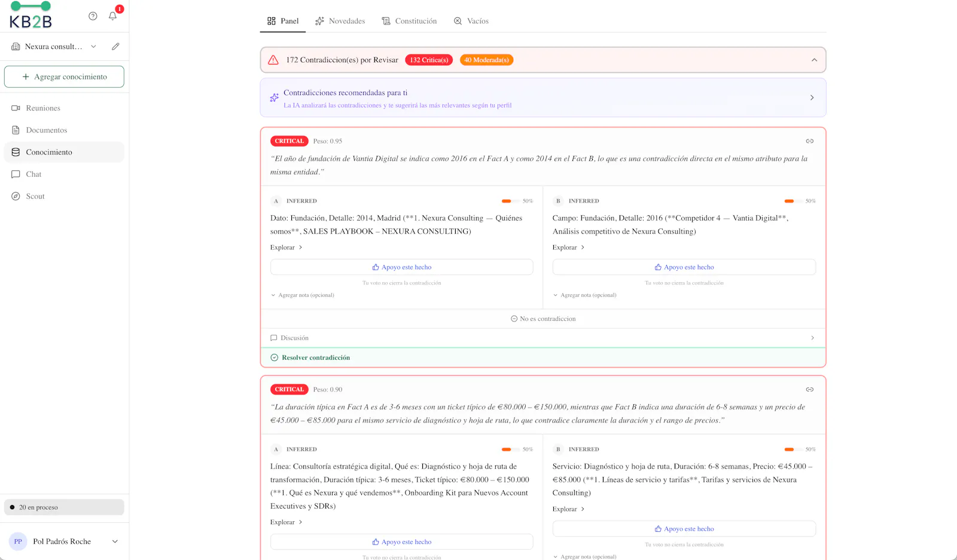
Task: Open Contradicciones recomendadas para ti chevron
Action: tap(812, 97)
